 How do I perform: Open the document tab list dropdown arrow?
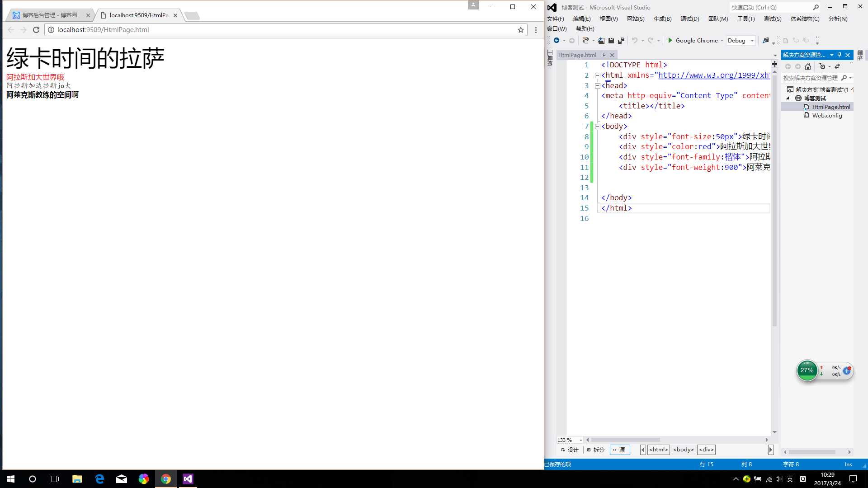click(x=775, y=56)
